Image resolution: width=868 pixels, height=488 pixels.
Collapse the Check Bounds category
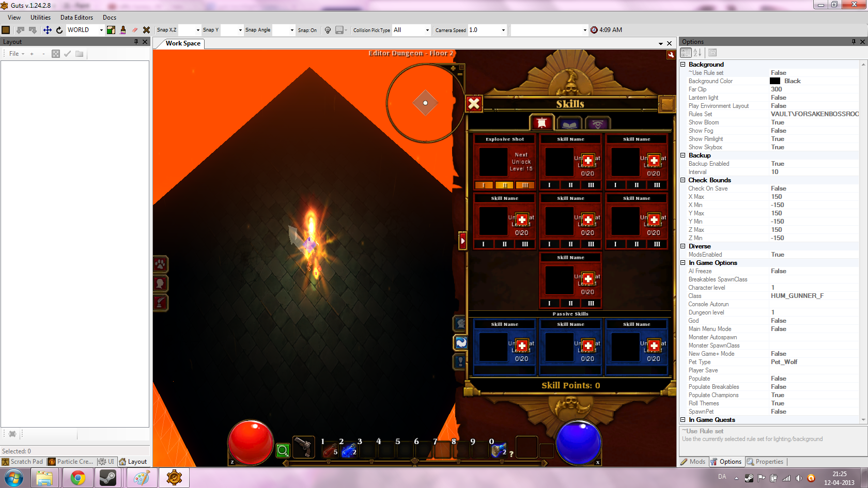point(683,180)
